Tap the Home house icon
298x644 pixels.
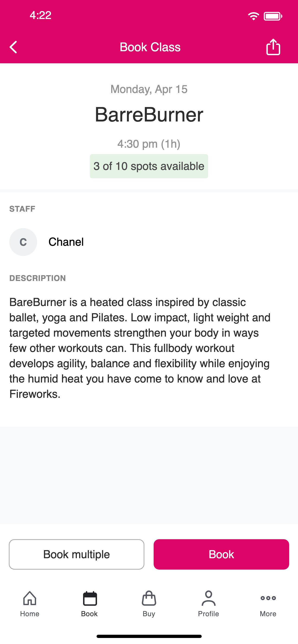pyautogui.click(x=30, y=598)
